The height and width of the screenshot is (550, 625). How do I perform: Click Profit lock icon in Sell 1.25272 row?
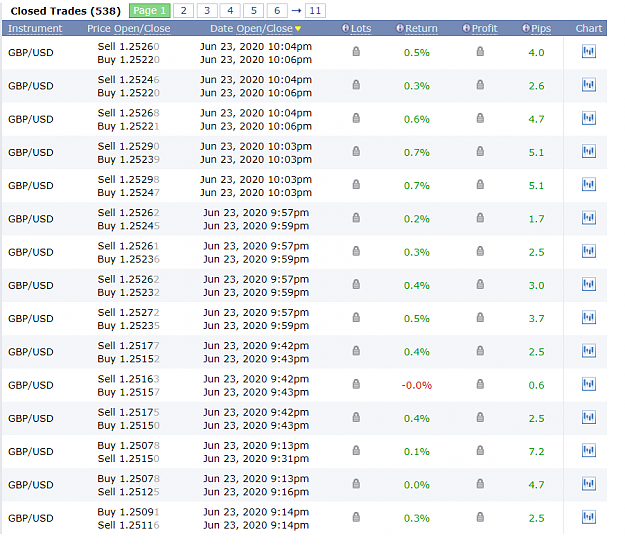(480, 317)
